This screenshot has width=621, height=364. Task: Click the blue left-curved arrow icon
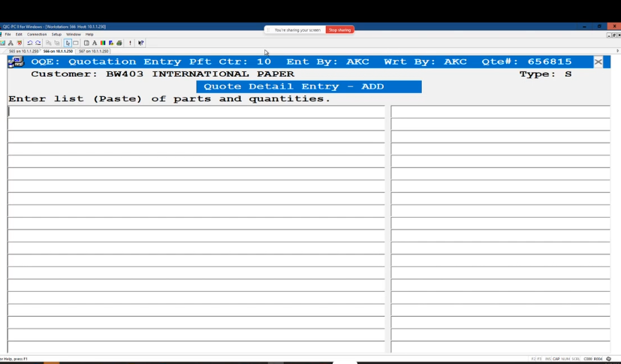30,43
